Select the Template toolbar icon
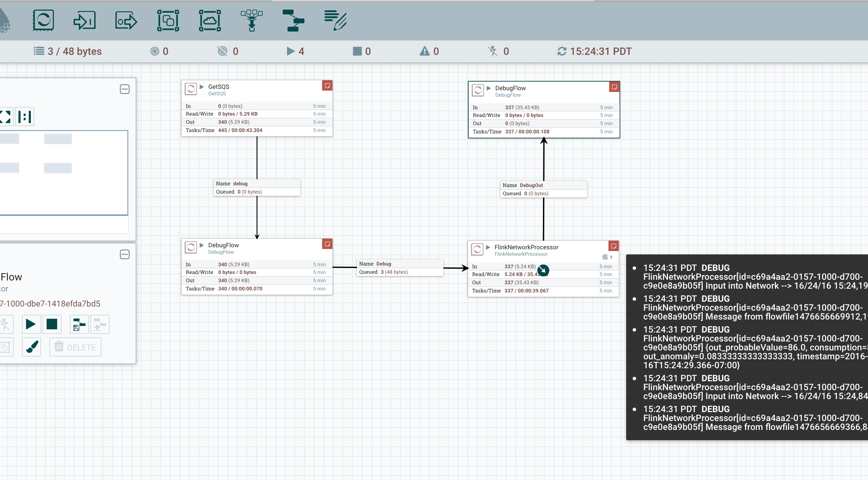868x480 pixels. (293, 20)
